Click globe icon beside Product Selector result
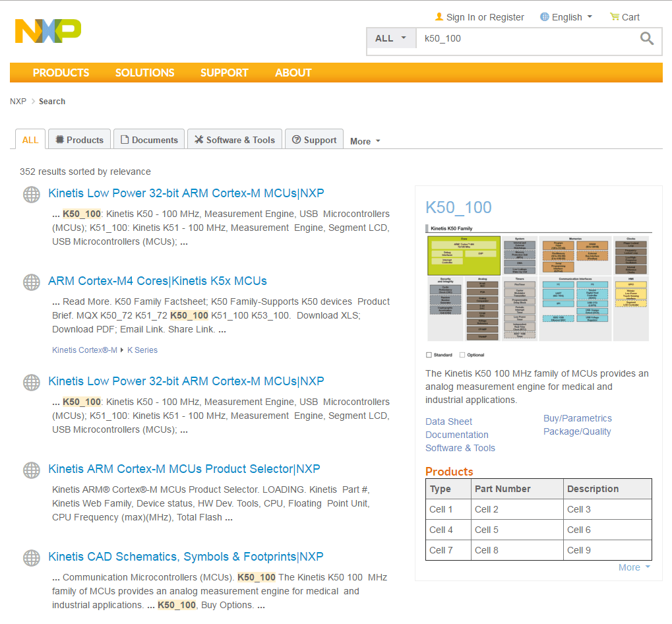This screenshot has height=624, width=672. pyautogui.click(x=31, y=470)
